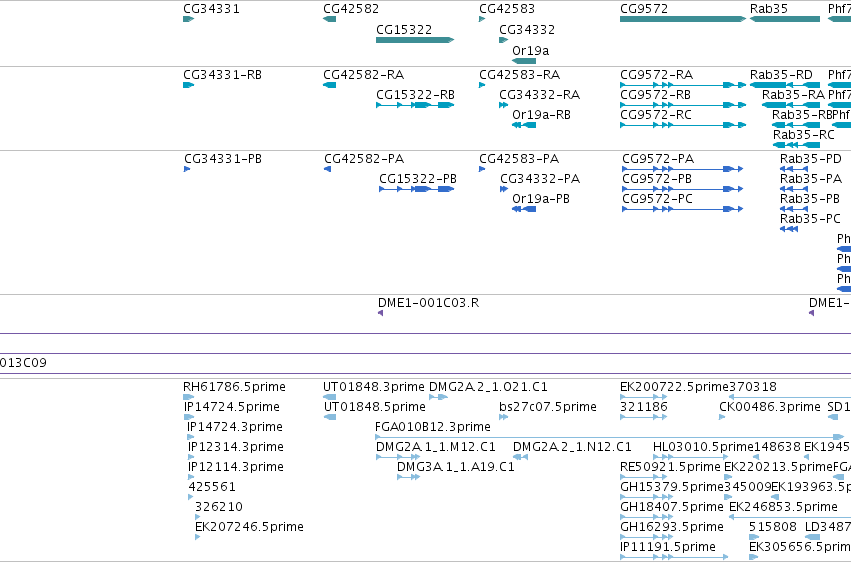Click transcript CG9572-RB label
Screen dimensions: 851x562
click(x=655, y=95)
